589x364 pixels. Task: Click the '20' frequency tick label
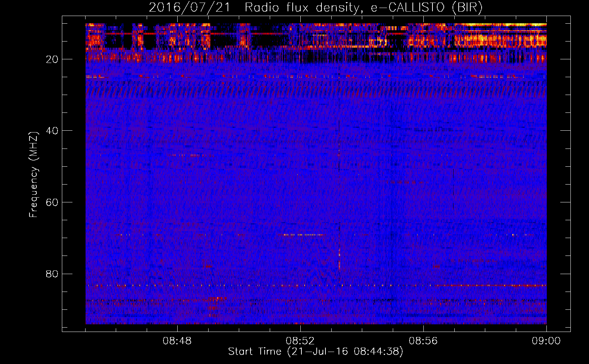point(52,59)
